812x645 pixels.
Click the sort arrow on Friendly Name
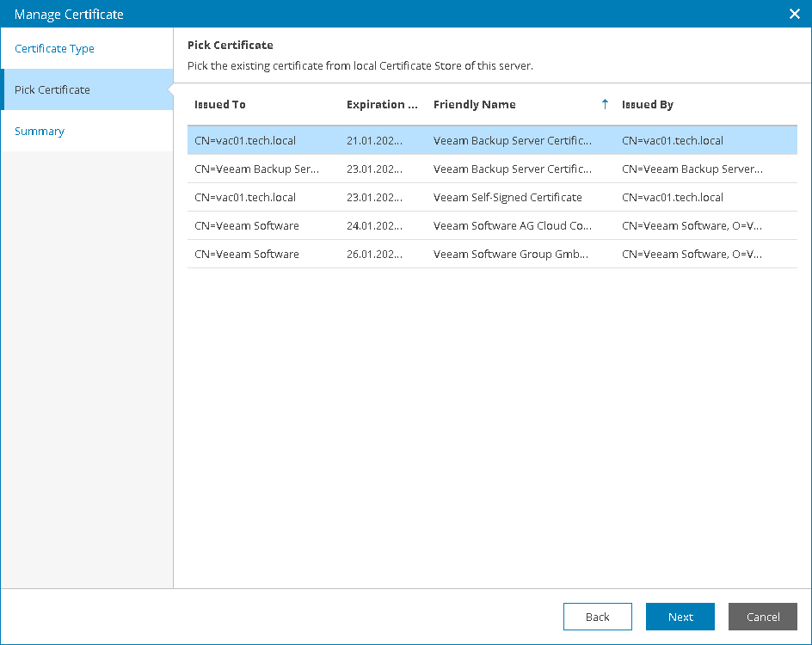[605, 104]
